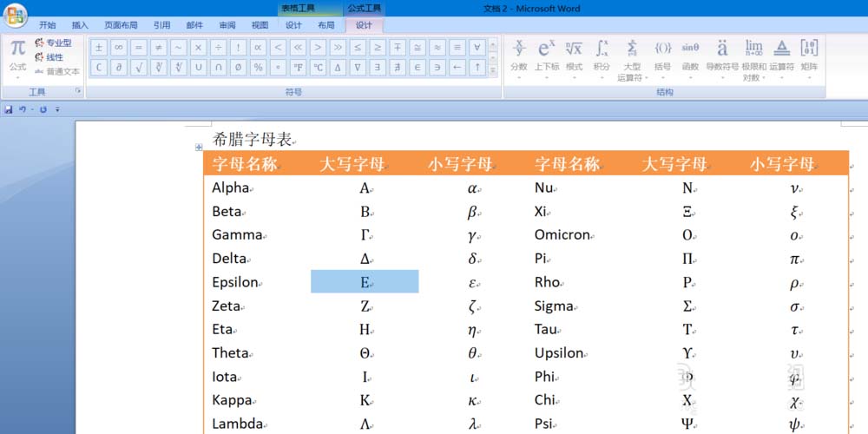The width and height of the screenshot is (868, 434).
Task: Insert the intersection ∩ symbol
Action: pos(218,68)
